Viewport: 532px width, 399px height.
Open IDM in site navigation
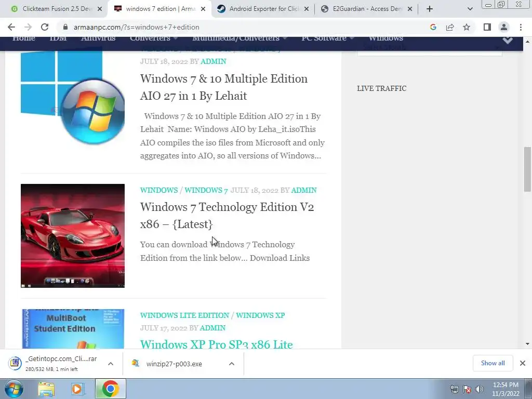pyautogui.click(x=58, y=38)
